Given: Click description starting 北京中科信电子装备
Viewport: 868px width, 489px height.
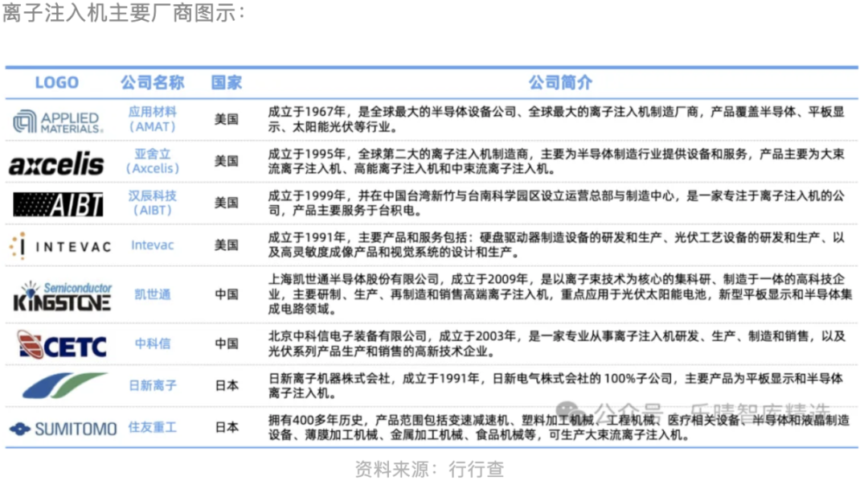Looking at the screenshot, I should tap(557, 343).
